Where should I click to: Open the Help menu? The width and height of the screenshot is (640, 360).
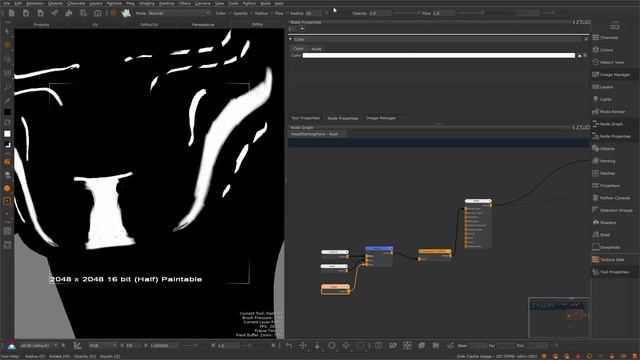[279, 3]
